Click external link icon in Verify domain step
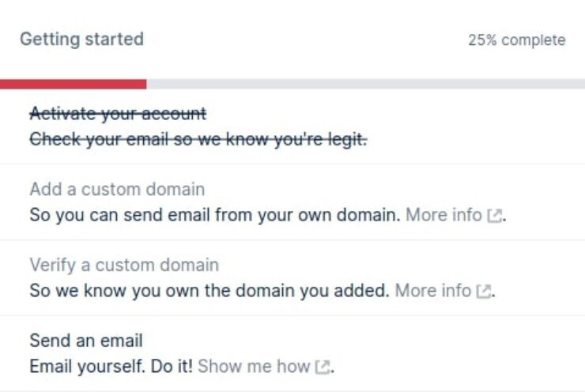This screenshot has height=392, width=585. click(484, 292)
